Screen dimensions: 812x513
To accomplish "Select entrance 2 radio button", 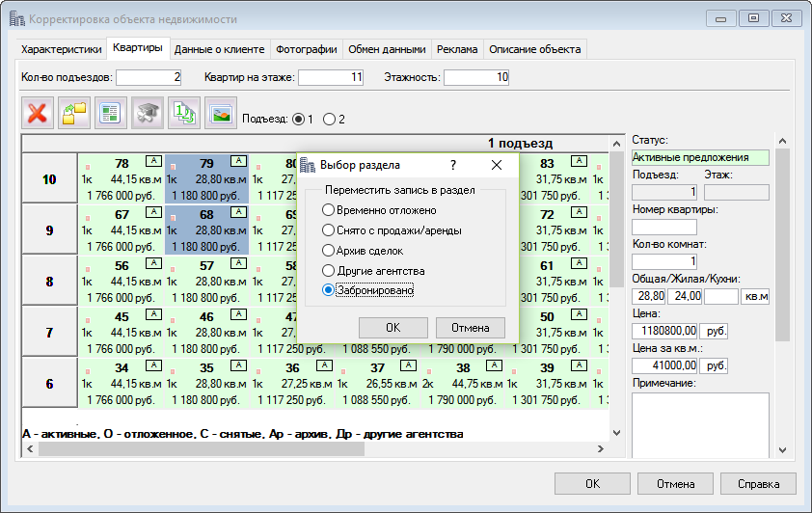I will pyautogui.click(x=329, y=120).
